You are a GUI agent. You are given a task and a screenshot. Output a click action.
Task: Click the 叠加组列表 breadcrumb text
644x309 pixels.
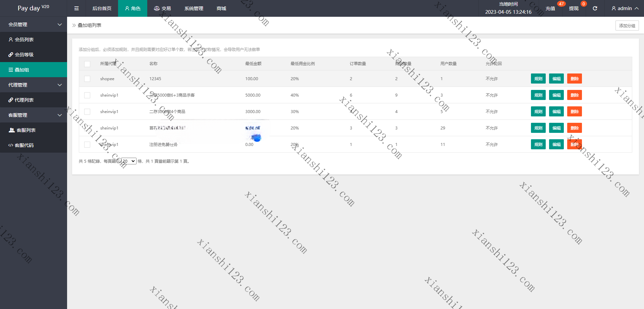[x=90, y=25]
